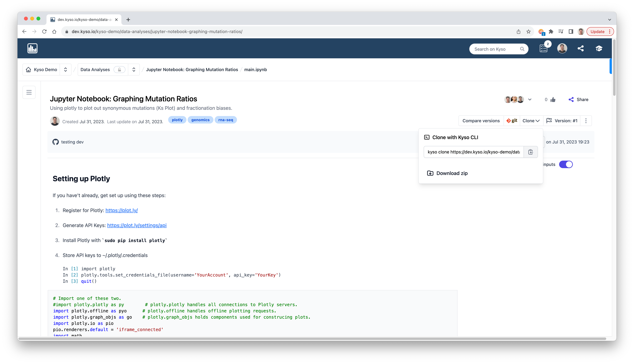Collapse the Clone dropdown
The width and height of the screenshot is (634, 364).
point(531,121)
